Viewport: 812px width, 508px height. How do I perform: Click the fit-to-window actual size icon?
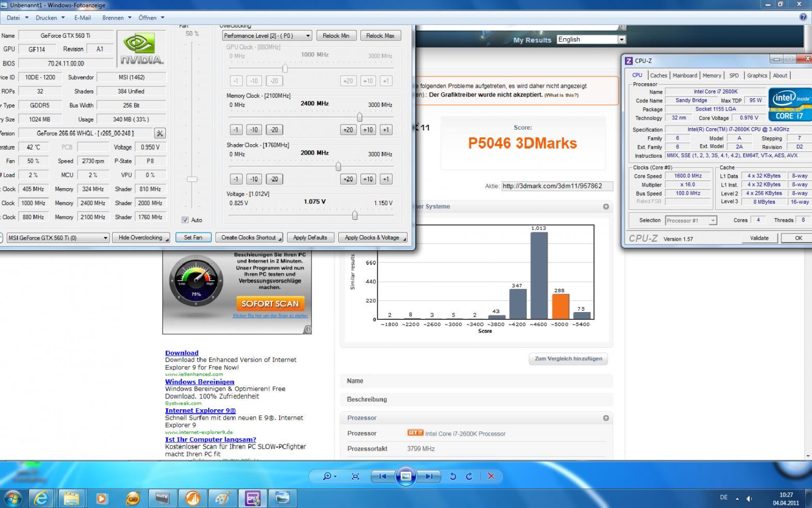[355, 476]
